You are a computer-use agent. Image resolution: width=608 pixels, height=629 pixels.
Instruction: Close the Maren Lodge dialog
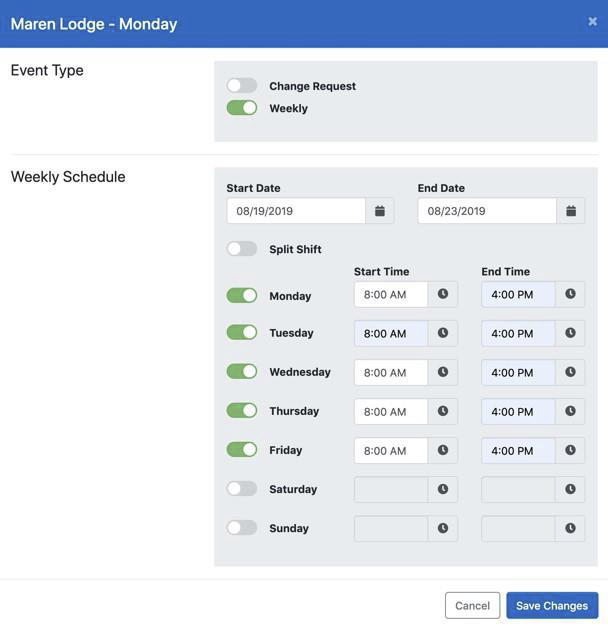pyautogui.click(x=592, y=21)
